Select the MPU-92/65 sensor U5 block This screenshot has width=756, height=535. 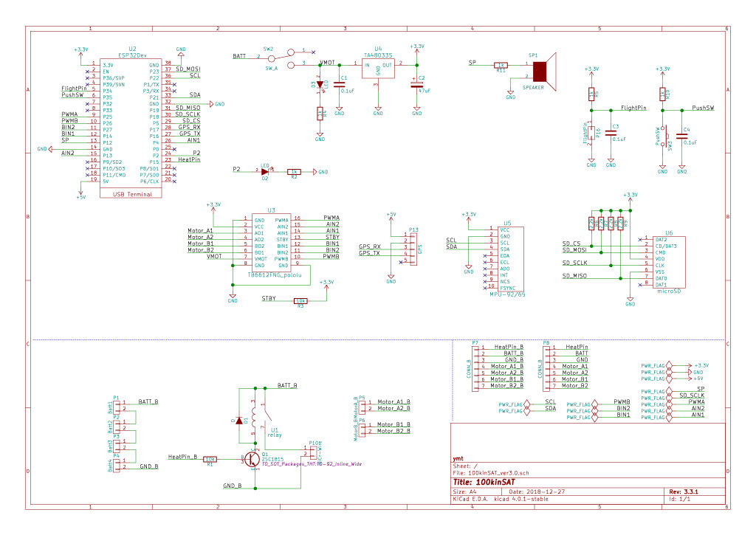tap(507, 258)
